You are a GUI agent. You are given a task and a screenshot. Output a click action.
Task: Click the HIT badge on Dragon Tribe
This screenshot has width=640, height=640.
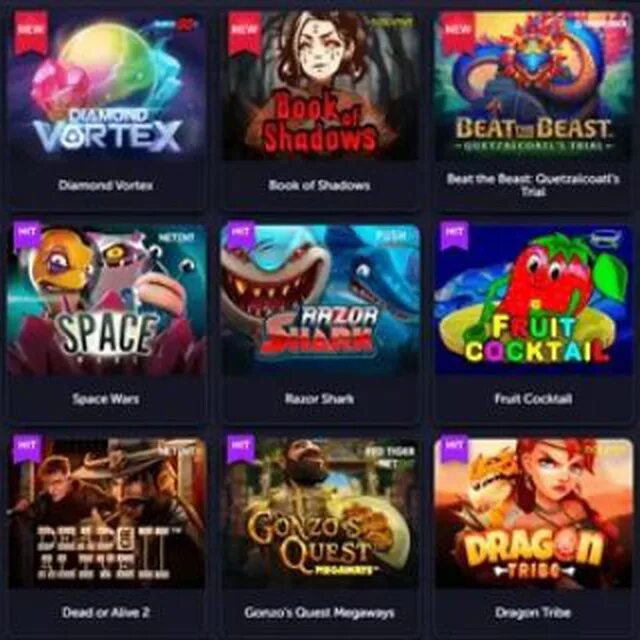[453, 448]
